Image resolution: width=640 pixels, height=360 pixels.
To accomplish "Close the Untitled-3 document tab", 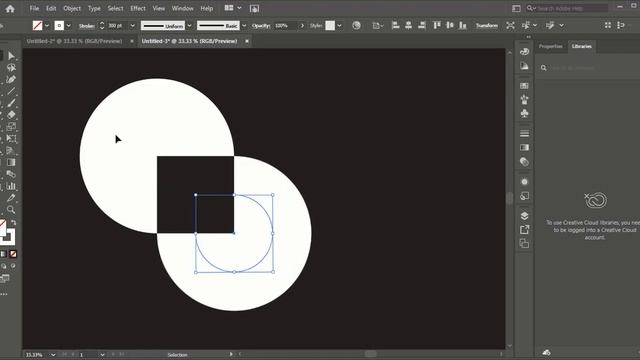I will [247, 41].
